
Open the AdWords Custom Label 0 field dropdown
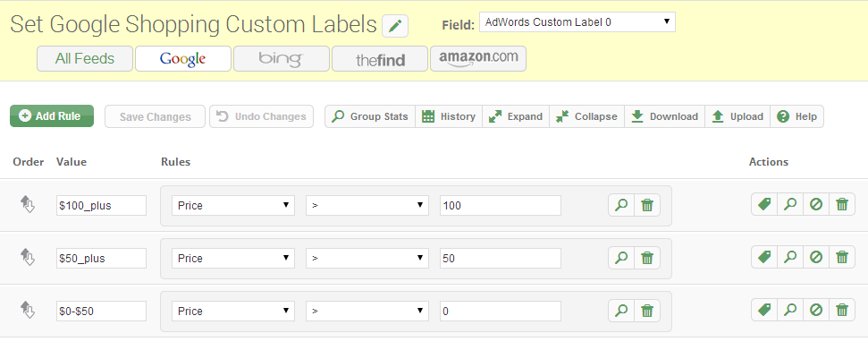click(x=577, y=22)
